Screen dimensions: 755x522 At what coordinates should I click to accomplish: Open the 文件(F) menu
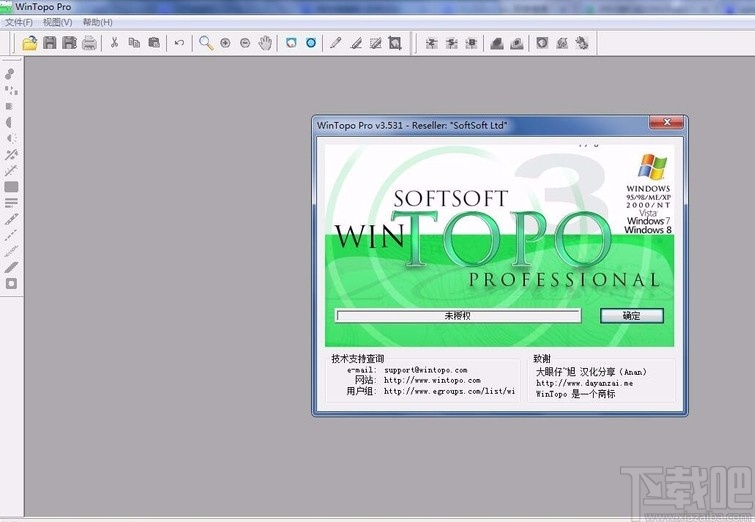point(19,22)
